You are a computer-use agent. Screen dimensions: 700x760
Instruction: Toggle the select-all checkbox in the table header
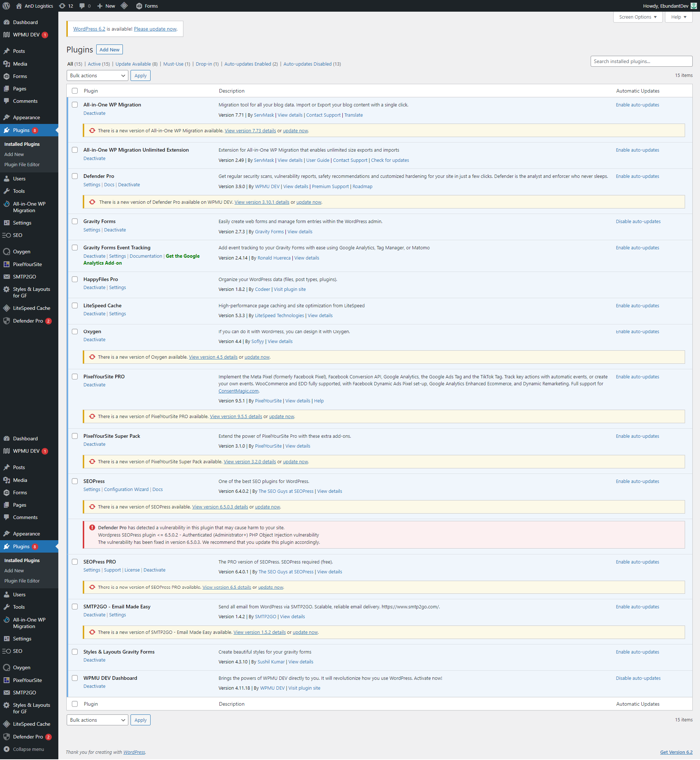[75, 91]
